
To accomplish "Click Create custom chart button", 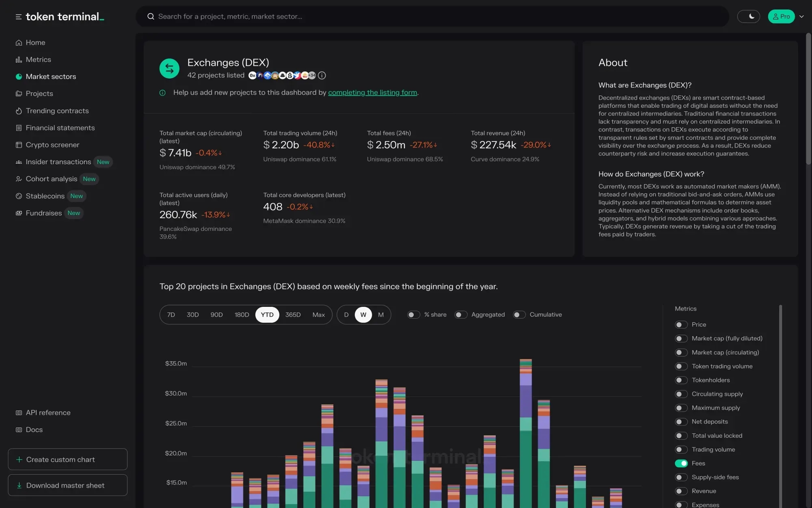I will point(67,460).
